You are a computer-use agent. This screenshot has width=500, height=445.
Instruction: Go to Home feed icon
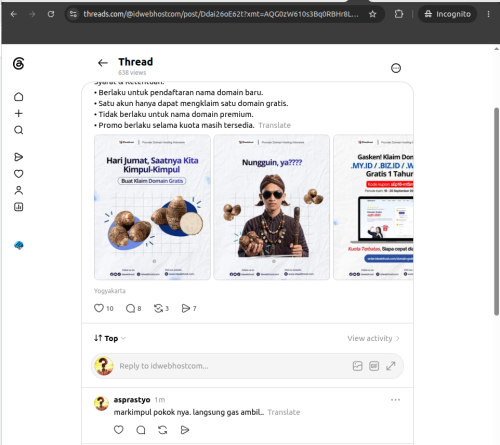19,97
